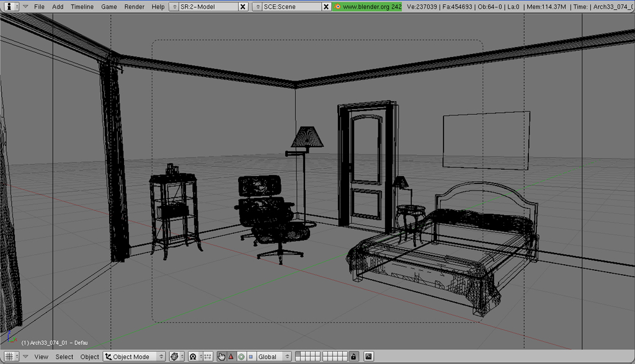Image resolution: width=635 pixels, height=364 pixels.
Task: Open the Select menu in 3D header
Action: point(64,357)
